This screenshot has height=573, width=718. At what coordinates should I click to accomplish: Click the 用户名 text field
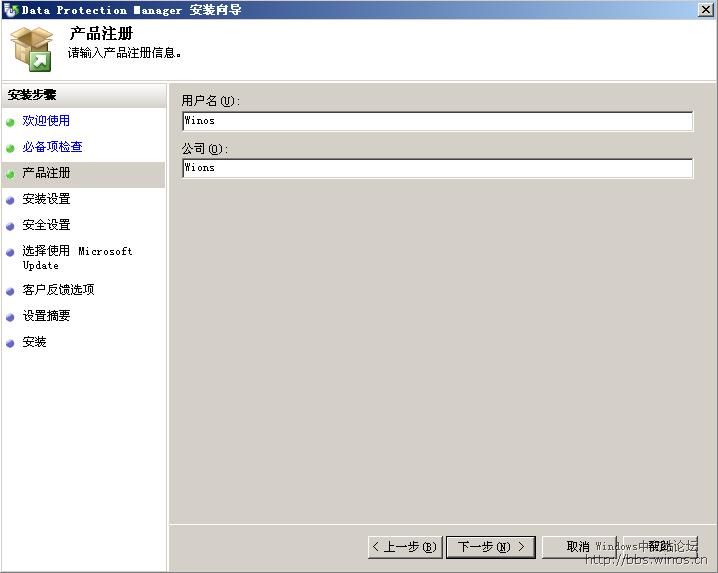pos(437,121)
